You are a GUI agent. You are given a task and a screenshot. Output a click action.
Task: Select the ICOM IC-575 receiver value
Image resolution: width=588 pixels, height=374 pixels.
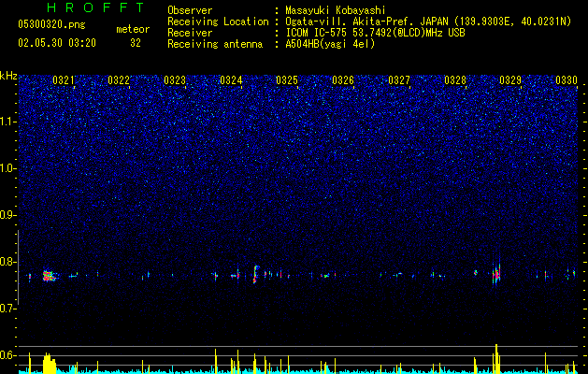pos(375,33)
